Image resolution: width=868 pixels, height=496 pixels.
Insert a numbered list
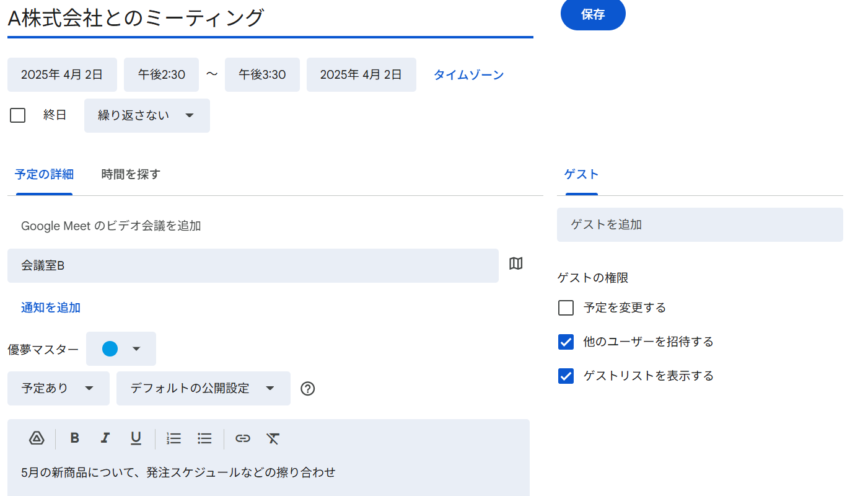click(x=173, y=438)
